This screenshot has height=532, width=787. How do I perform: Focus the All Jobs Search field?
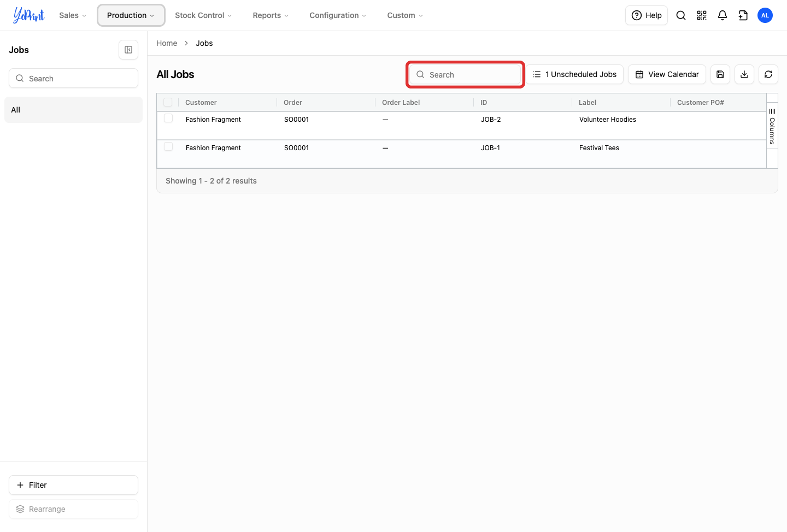(465, 74)
